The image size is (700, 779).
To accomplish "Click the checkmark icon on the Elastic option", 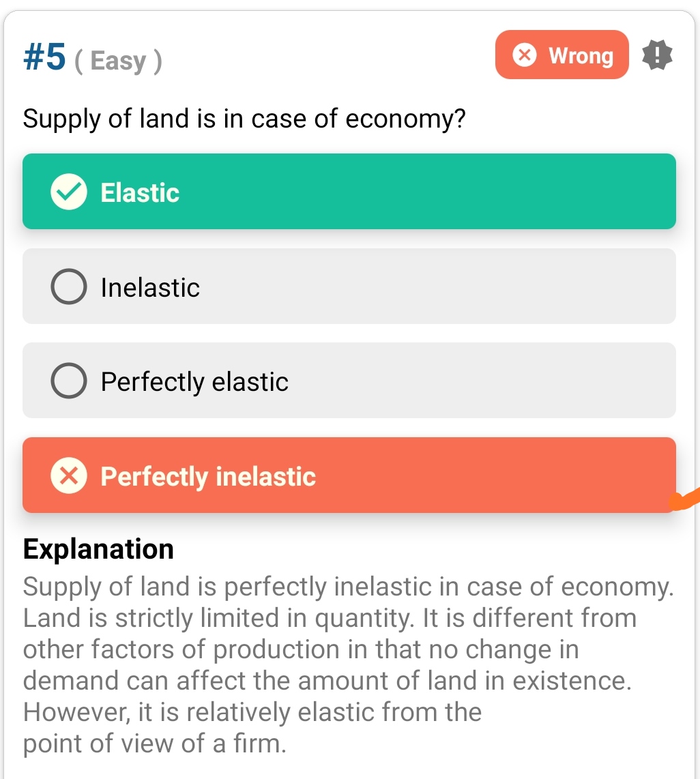I will tap(68, 192).
